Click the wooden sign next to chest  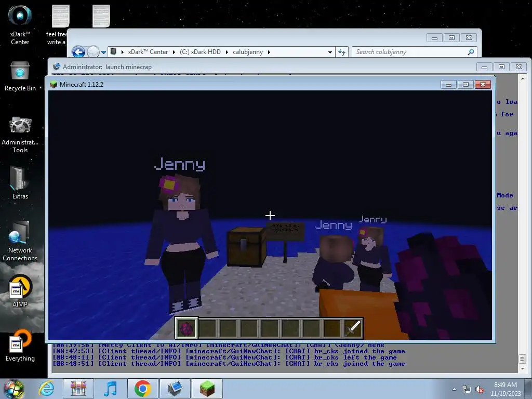285,231
